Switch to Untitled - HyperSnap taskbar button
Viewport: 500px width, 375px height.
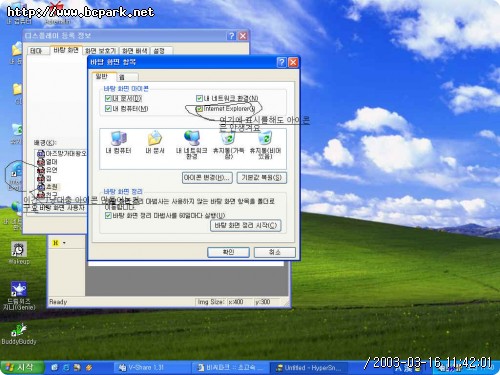pyautogui.click(x=310, y=367)
